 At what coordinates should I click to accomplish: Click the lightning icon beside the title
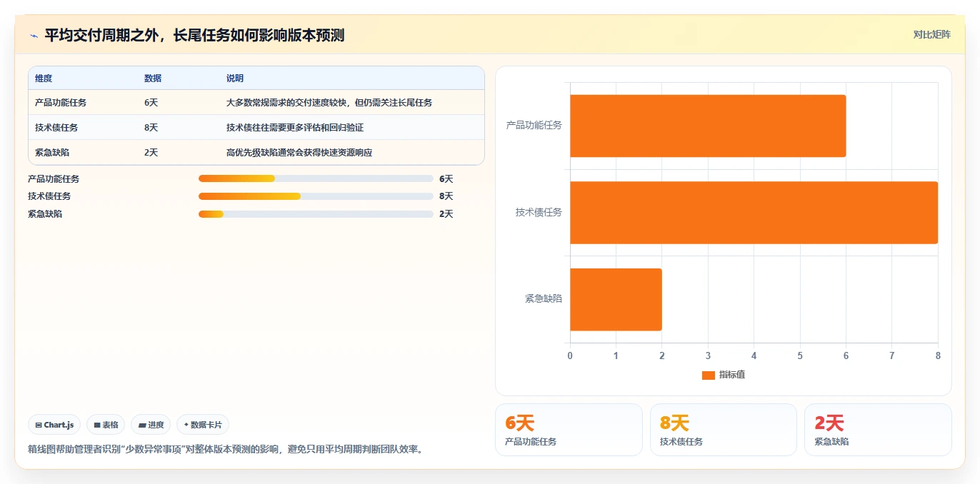pos(34,36)
